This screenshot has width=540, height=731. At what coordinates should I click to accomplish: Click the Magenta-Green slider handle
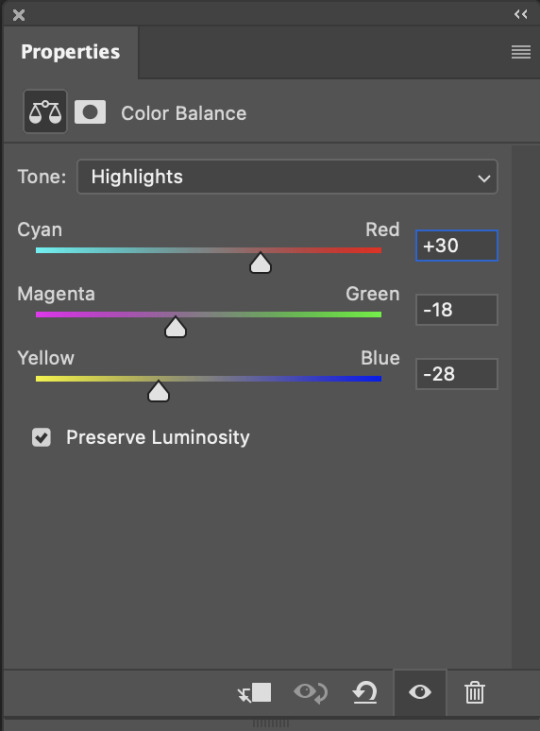tap(175, 327)
